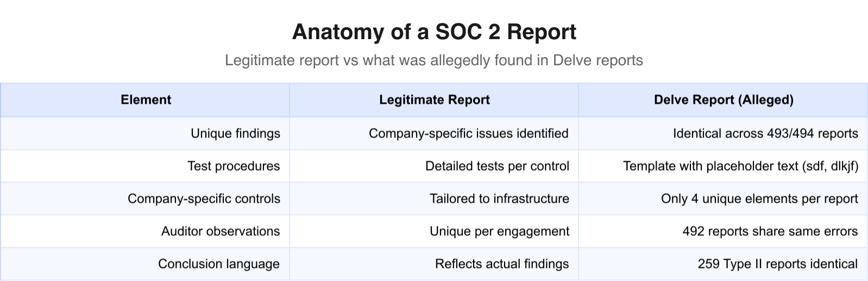Click "Reflects actual findings" cell
Screen dimensions: 868x281
click(502, 264)
